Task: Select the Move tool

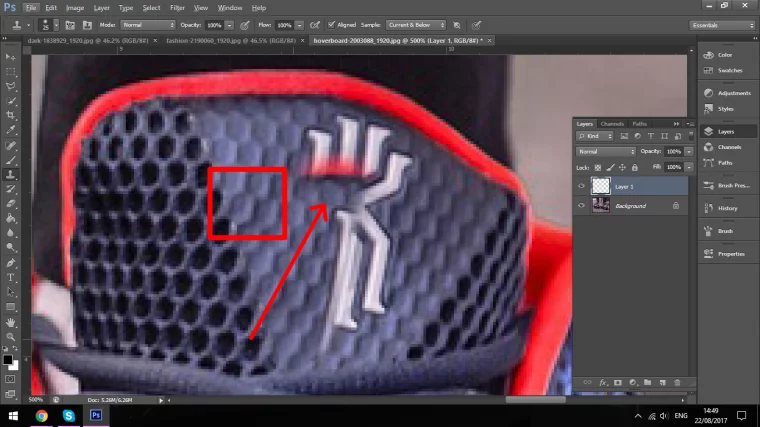Action: [x=11, y=57]
